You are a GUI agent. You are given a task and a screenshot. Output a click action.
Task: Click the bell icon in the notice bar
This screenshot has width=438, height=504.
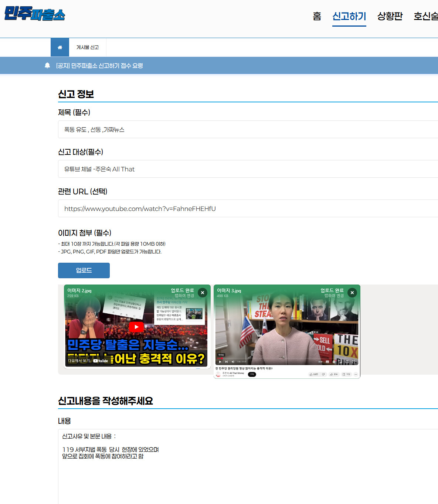click(47, 65)
